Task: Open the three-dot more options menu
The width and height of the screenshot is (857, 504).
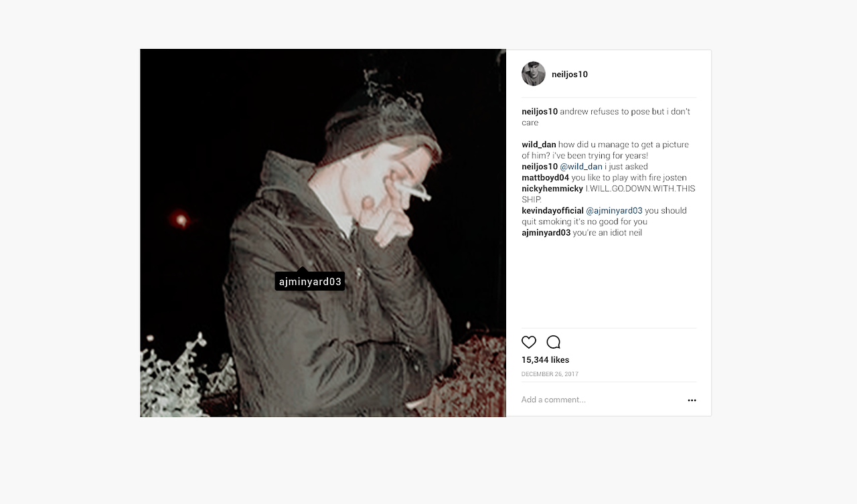Action: pyautogui.click(x=692, y=400)
